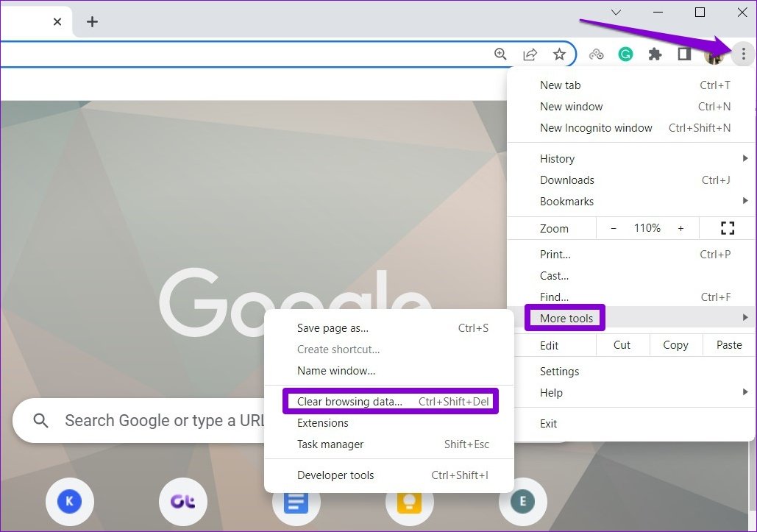Viewport: 757px width, 532px height.
Task: Open a new tab with plus button
Action: [x=92, y=22]
